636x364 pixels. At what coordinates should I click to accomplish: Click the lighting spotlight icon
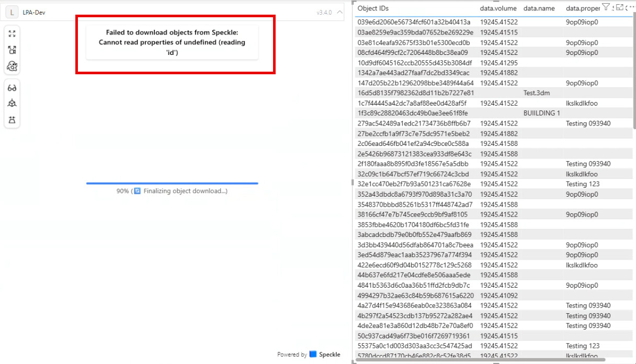coord(12,120)
